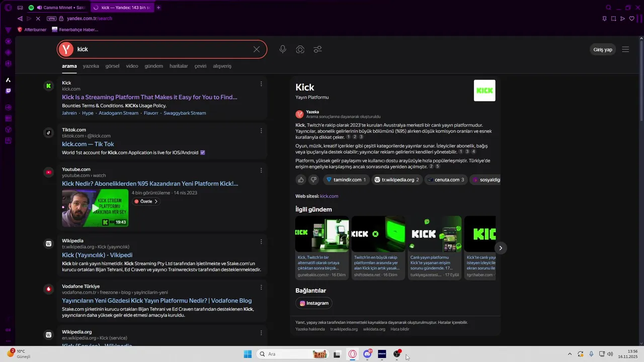Go back with the browser back arrow
The height and width of the screenshot is (362, 644).
point(20,19)
